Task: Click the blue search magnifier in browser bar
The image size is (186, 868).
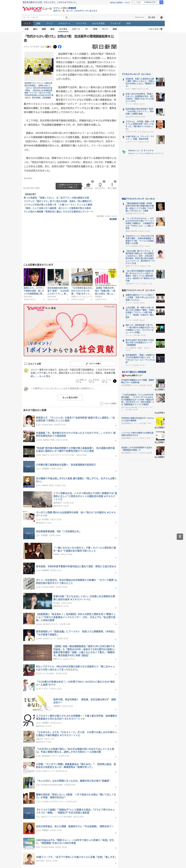Action: (x=161, y=2)
